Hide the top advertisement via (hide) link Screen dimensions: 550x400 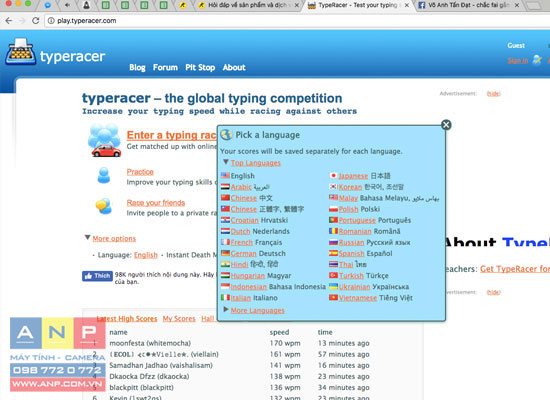tap(493, 93)
